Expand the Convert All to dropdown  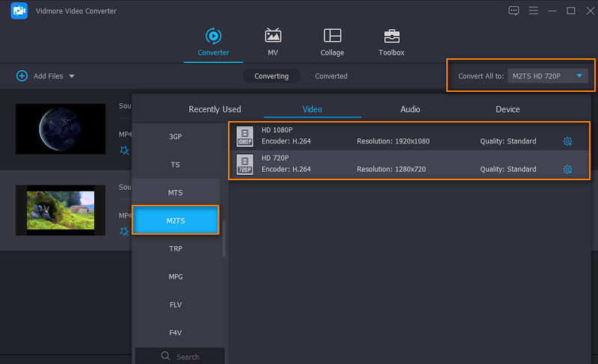coord(579,75)
